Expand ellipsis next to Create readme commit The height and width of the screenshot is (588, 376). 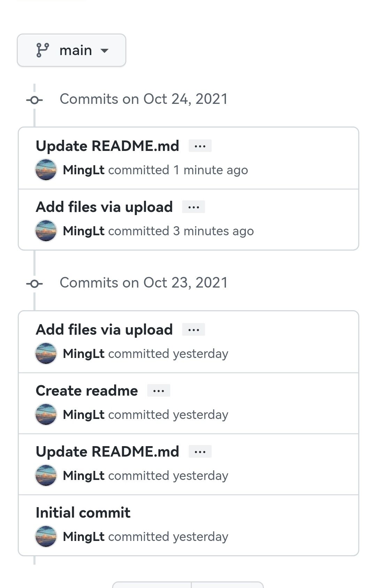point(159,391)
